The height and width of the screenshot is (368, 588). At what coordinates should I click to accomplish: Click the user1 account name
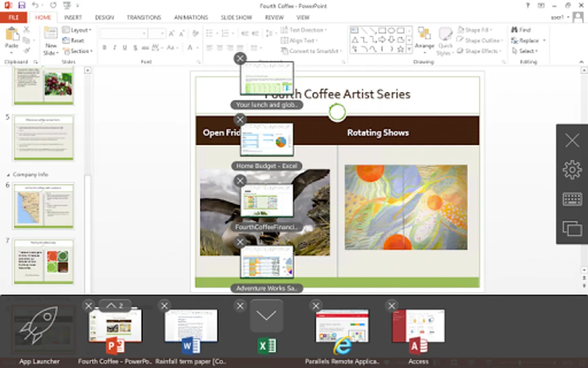557,18
